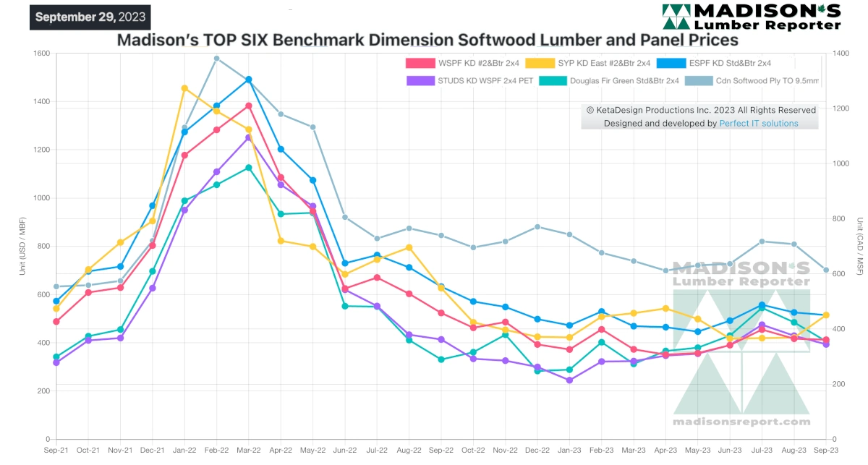
Task: Click the teal Douglas Fir Green legend swatch
Action: pos(554,81)
